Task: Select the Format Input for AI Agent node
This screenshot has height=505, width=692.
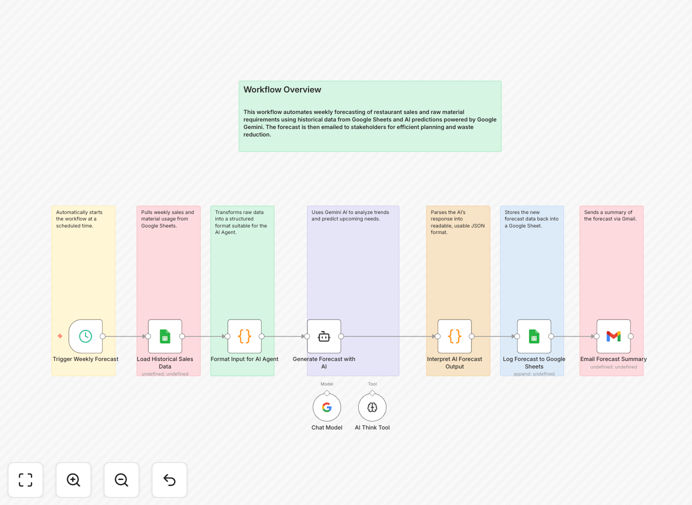Action: click(244, 336)
